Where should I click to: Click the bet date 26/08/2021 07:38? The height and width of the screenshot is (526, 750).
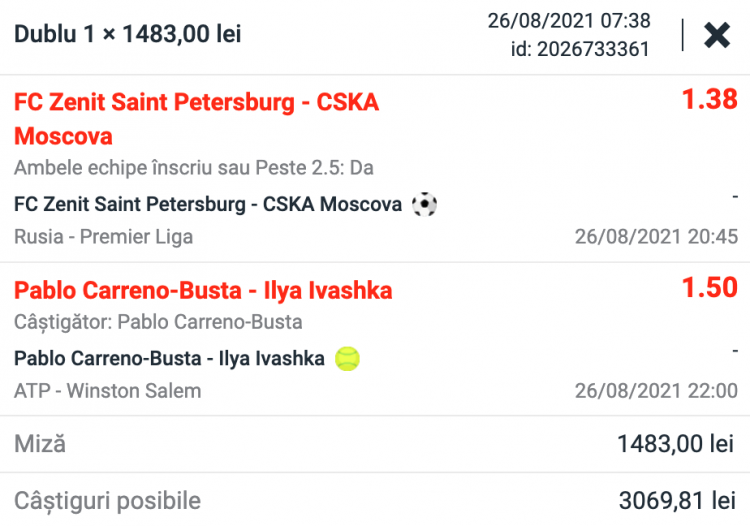pyautogui.click(x=569, y=21)
